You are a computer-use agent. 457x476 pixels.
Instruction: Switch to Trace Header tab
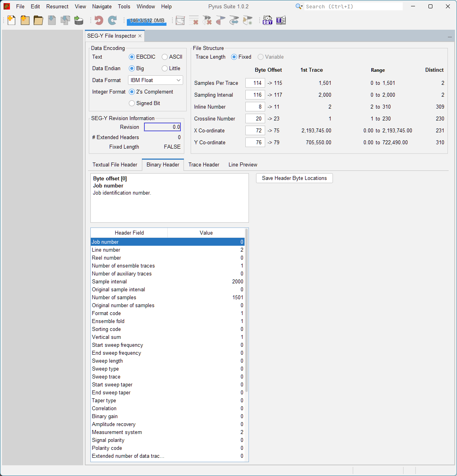(x=204, y=164)
